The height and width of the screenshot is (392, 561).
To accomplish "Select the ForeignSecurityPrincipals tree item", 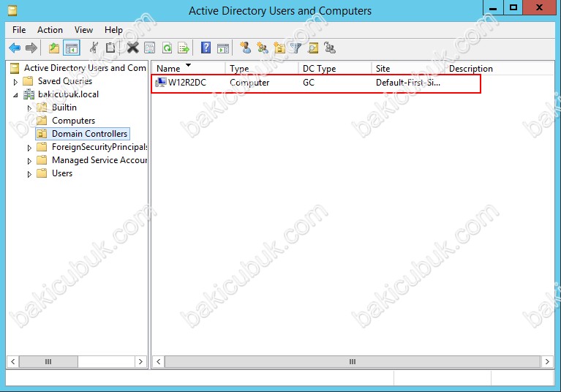I will [99, 147].
